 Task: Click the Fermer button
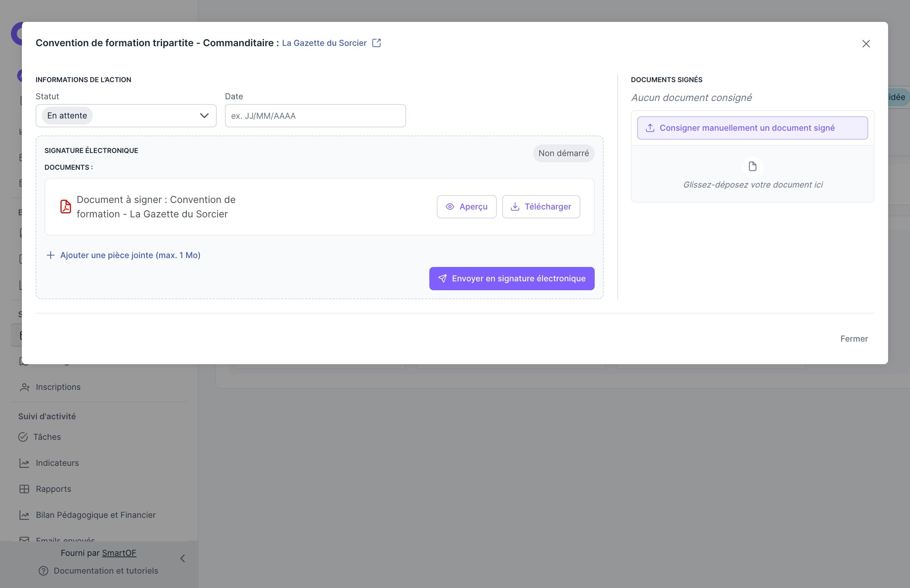(x=854, y=339)
